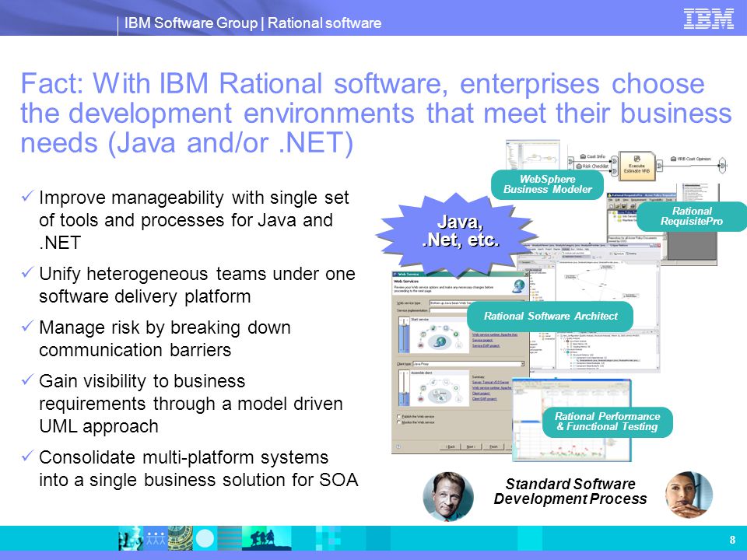Click the Manage risk bullet text

(165, 338)
